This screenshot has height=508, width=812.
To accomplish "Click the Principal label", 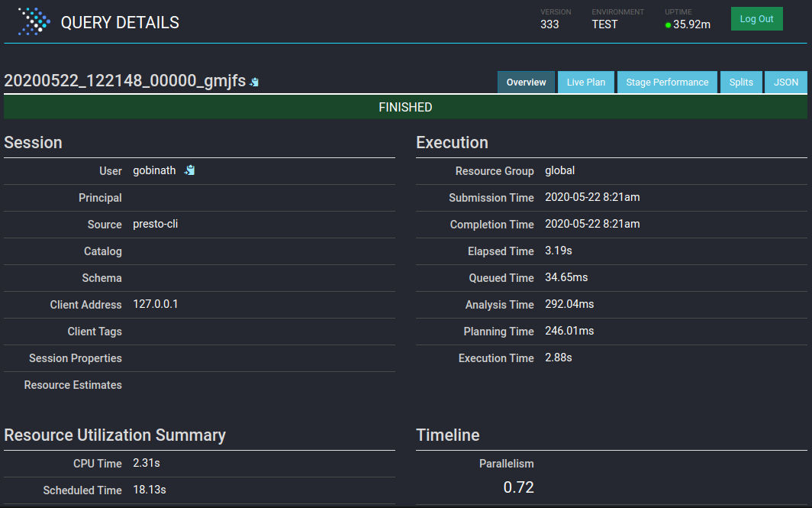I will pos(101,198).
